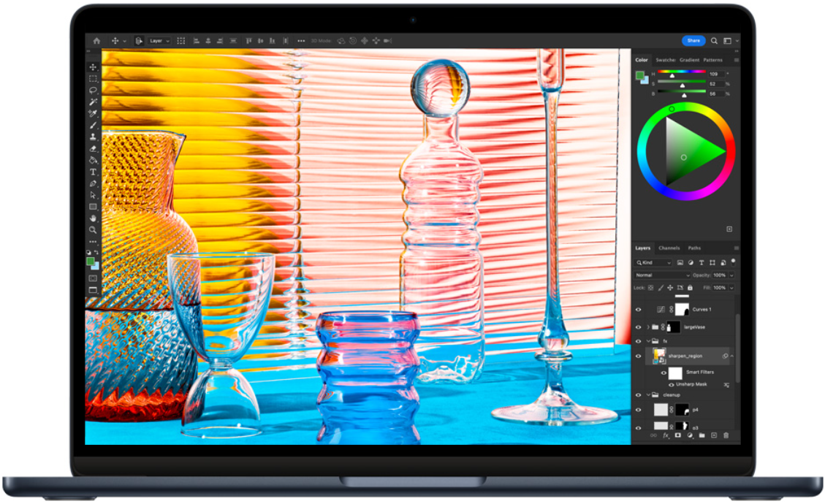Image resolution: width=825 pixels, height=504 pixels.
Task: Toggle the Auto-Select checkbox icon
Action: pyautogui.click(x=139, y=40)
